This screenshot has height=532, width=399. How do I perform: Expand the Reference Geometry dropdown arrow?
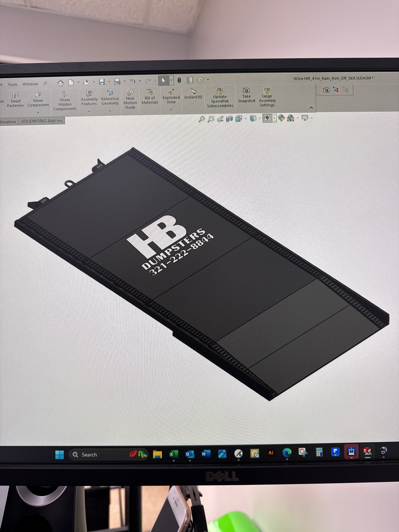click(x=110, y=111)
